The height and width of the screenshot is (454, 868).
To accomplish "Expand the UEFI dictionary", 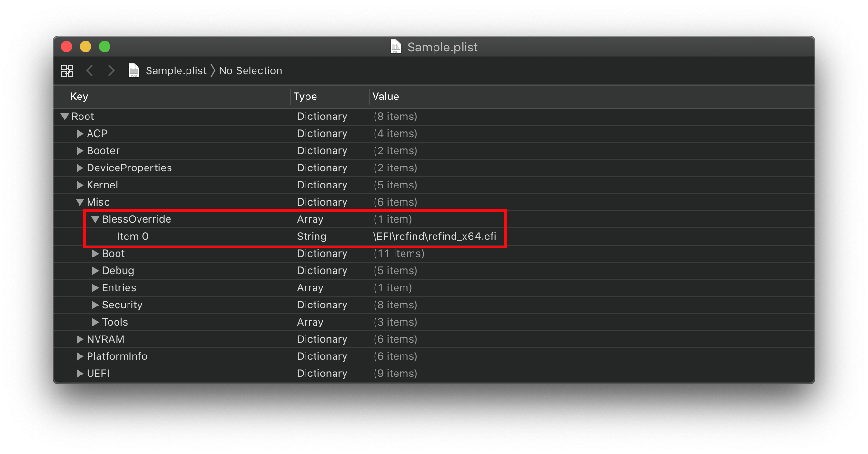I will click(x=80, y=374).
